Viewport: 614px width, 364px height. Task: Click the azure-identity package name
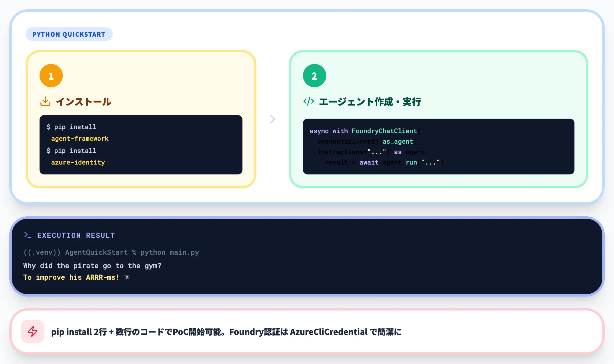(x=78, y=163)
